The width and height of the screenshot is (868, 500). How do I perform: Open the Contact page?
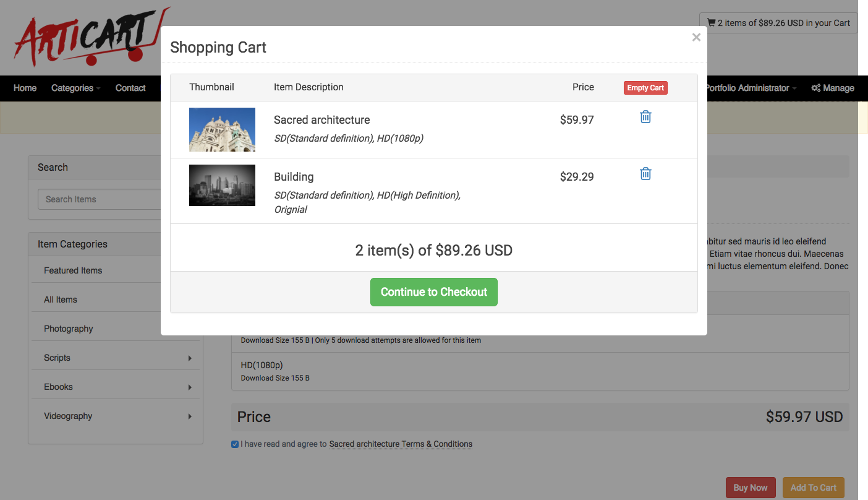pyautogui.click(x=130, y=88)
